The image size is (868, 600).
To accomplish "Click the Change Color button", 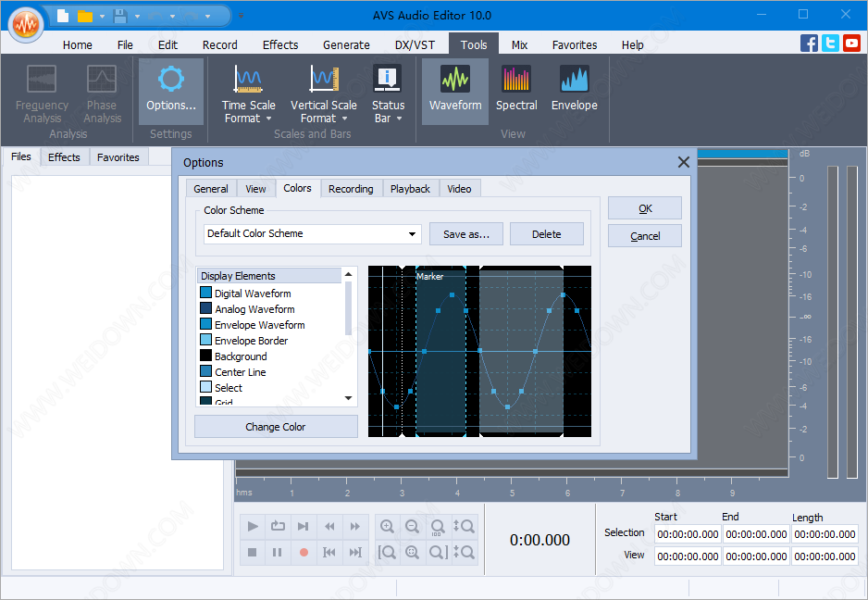I will pos(276,427).
